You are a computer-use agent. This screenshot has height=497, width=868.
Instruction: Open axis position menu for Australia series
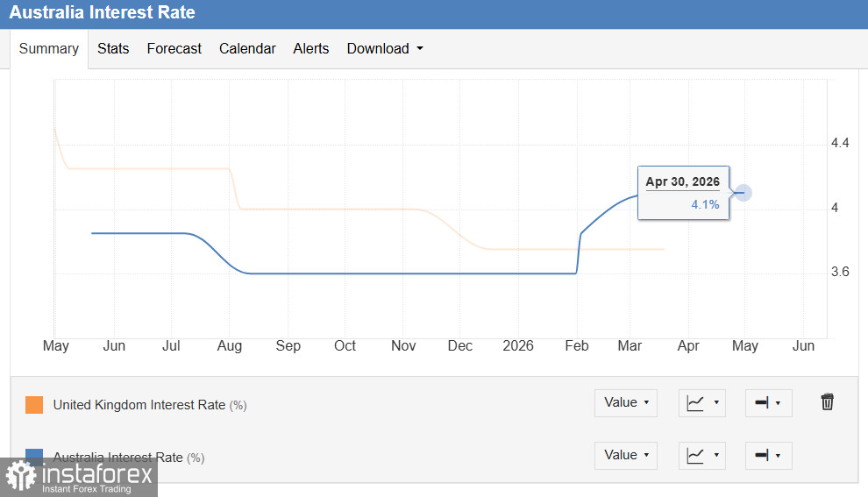click(768, 456)
